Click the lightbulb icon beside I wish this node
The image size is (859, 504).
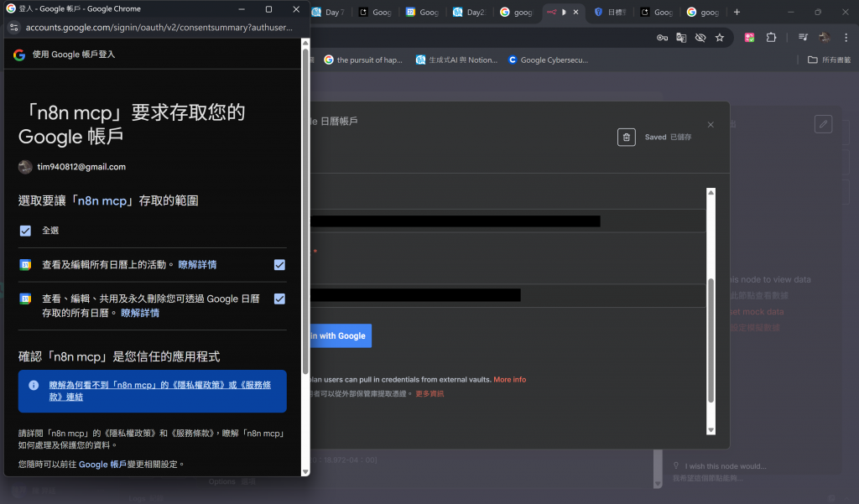676,465
